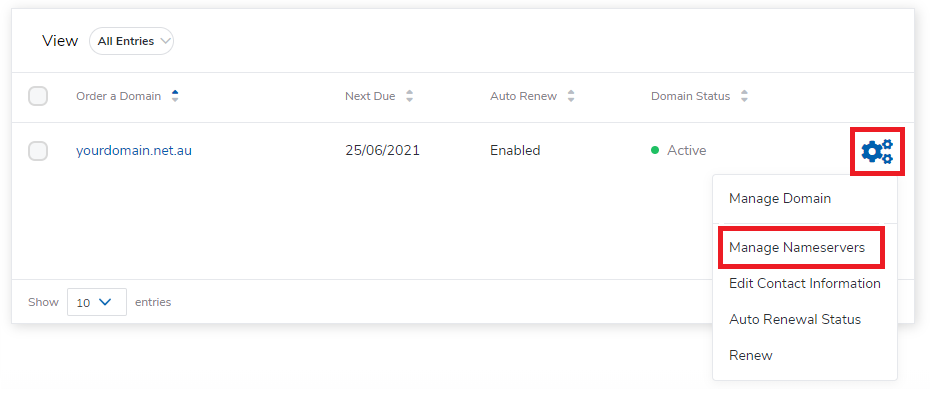Sort by Auto Renew column arrows

[x=571, y=96]
